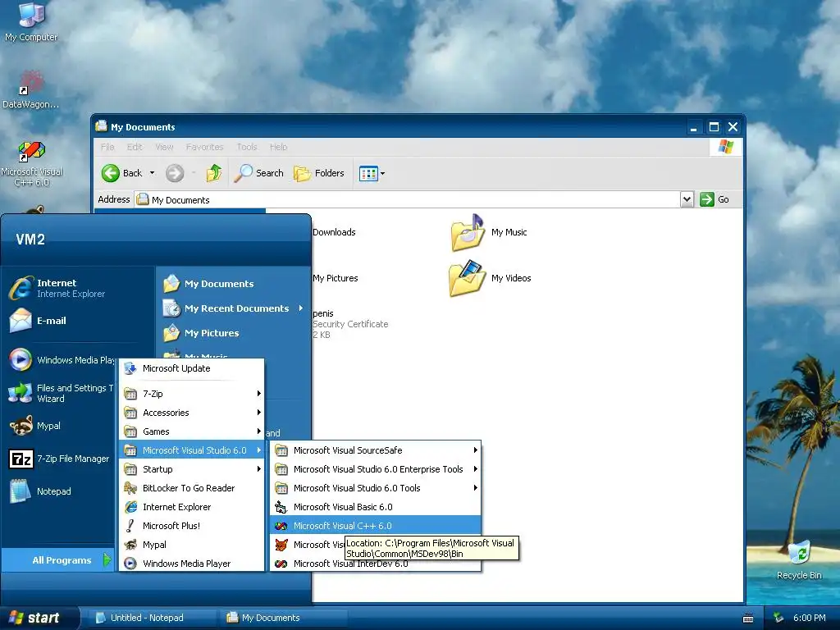840x630 pixels.
Task: Open E-mail from the Start menu
Action: tap(38, 321)
